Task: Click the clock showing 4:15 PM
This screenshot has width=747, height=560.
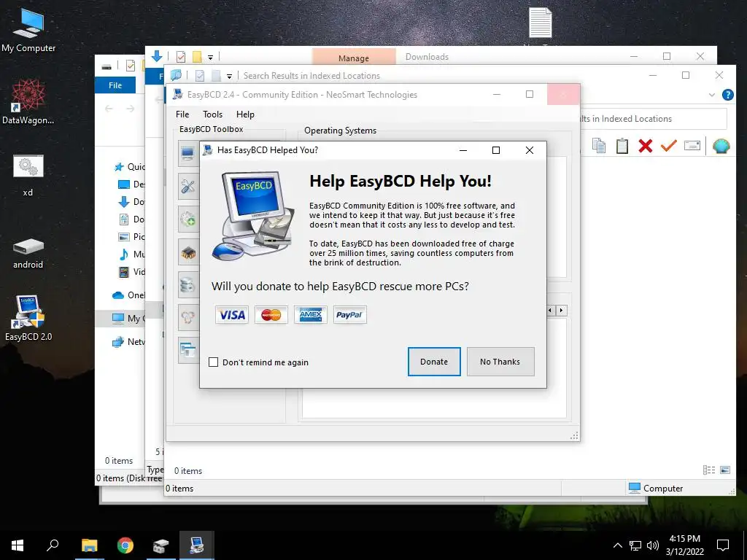Action: click(x=684, y=539)
